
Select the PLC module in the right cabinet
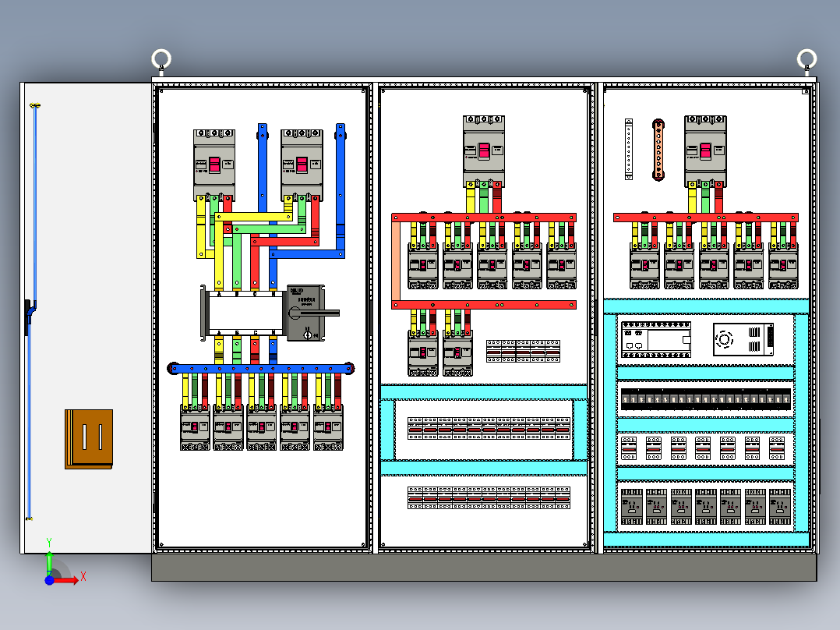[x=656, y=339]
